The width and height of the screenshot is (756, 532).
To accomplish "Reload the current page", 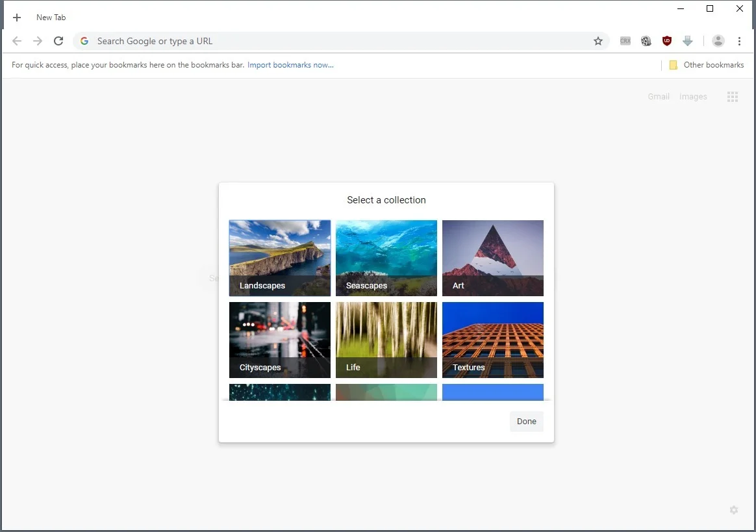I will [58, 41].
